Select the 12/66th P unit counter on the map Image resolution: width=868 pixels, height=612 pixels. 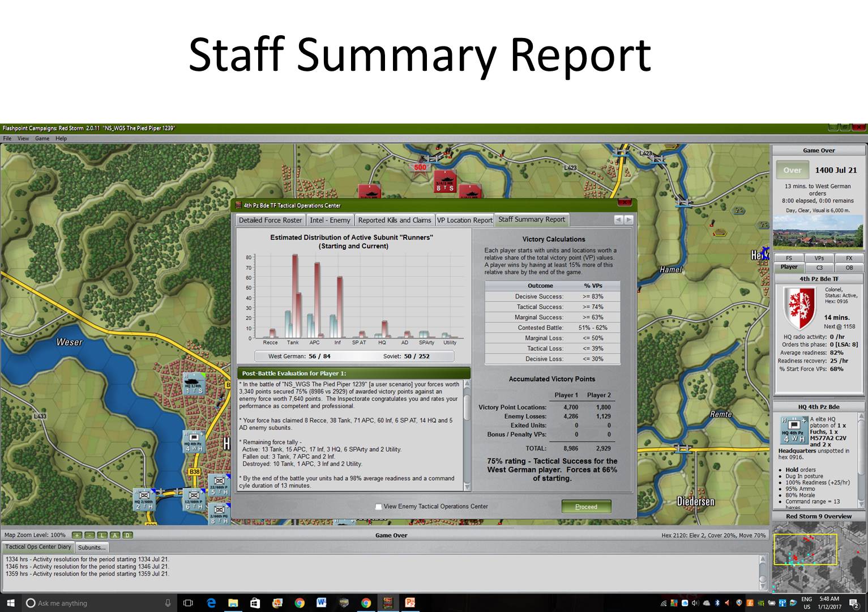(194, 499)
